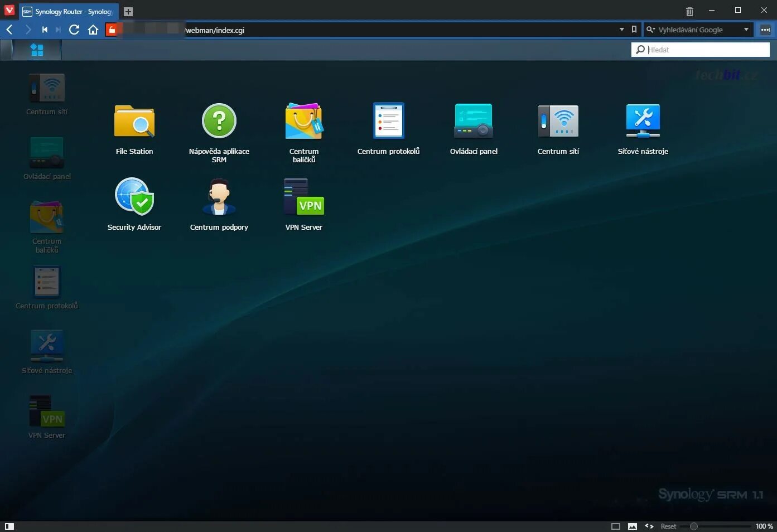Image resolution: width=777 pixels, height=532 pixels.
Task: Open Ovládací panel desktop shortcut on left
Action: (47, 159)
